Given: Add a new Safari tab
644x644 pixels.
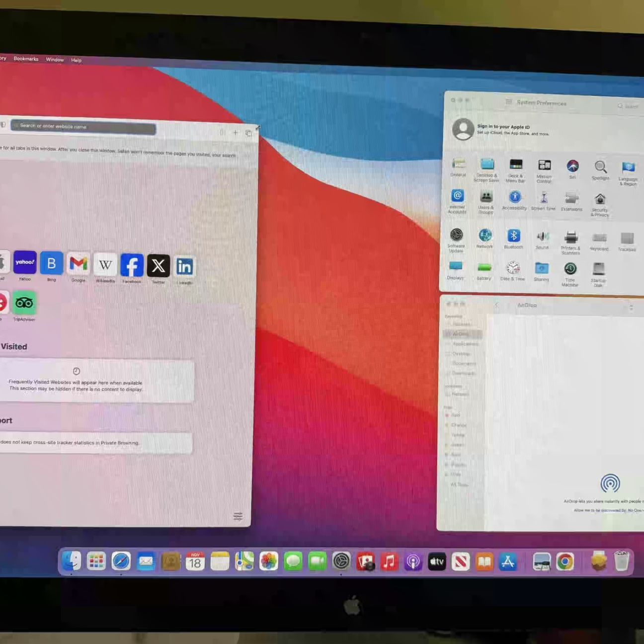Looking at the screenshot, I should click(x=236, y=132).
